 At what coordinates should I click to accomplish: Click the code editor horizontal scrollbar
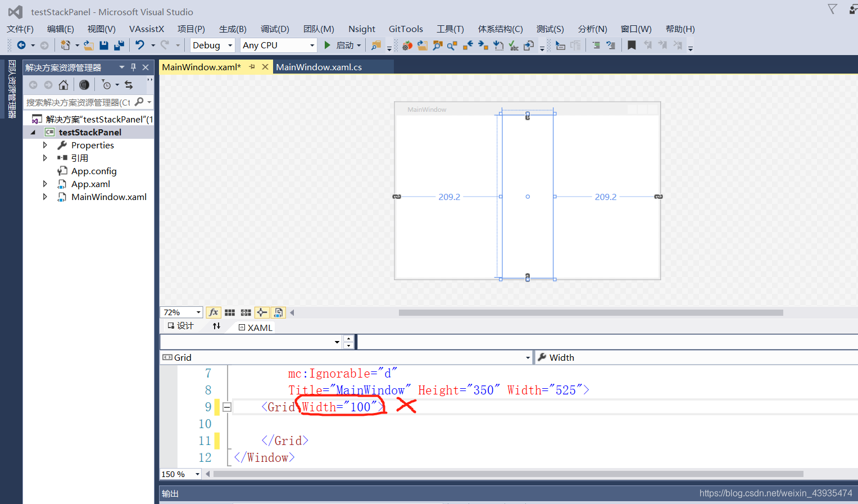[508, 474]
